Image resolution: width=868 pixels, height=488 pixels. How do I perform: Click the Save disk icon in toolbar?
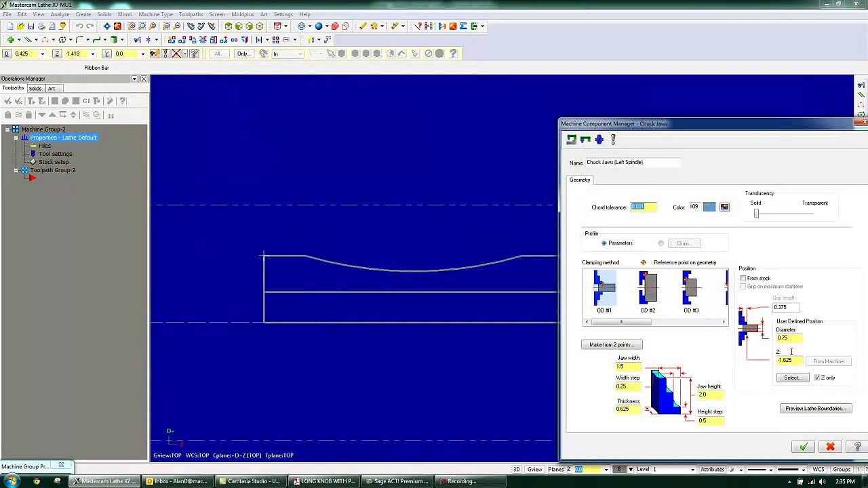(x=31, y=26)
